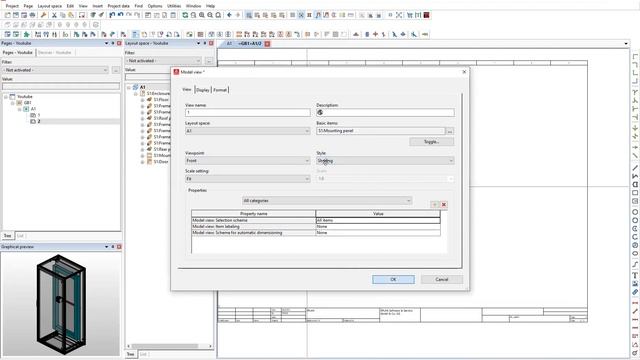Viewport: 640px width, 360px height.
Task: Switch to the Format tab in dialog
Action: [220, 90]
